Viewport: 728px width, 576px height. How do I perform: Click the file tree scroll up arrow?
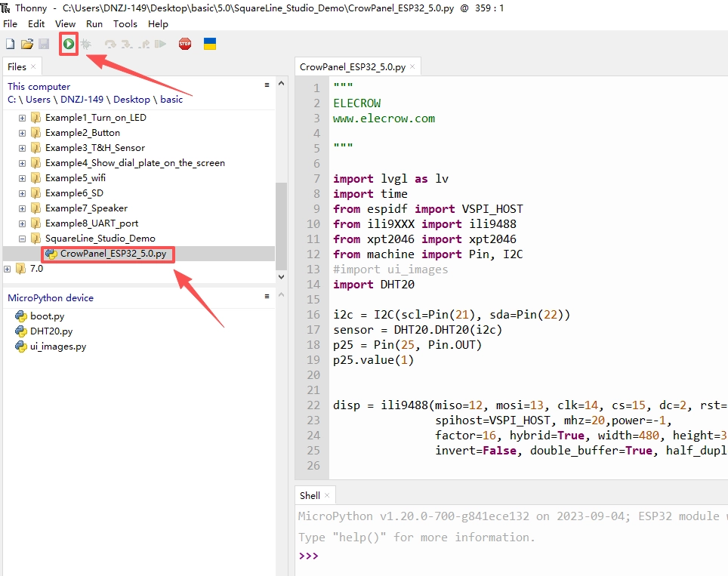tap(281, 84)
